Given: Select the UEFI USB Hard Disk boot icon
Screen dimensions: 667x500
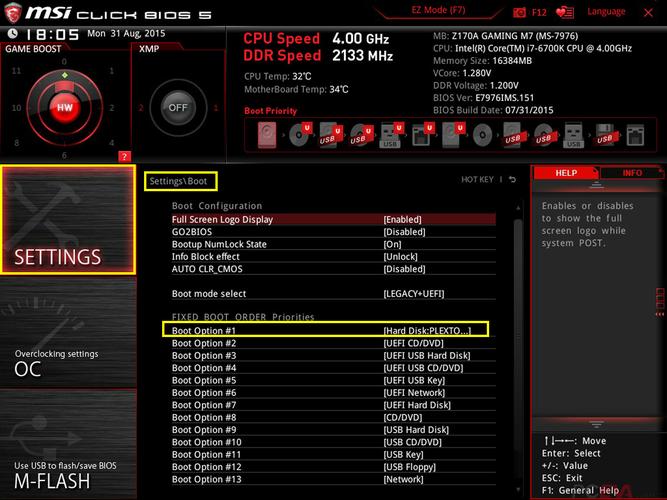Looking at the screenshot, I should (x=331, y=135).
